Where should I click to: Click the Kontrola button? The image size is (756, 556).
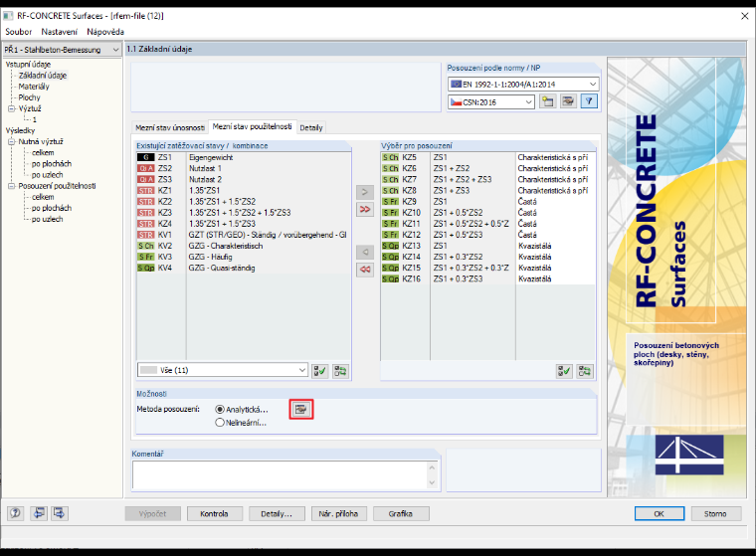[215, 513]
